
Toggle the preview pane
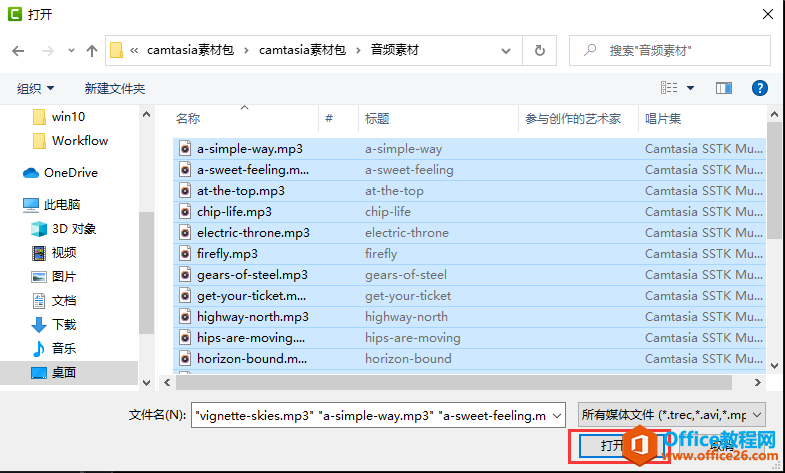coord(723,88)
